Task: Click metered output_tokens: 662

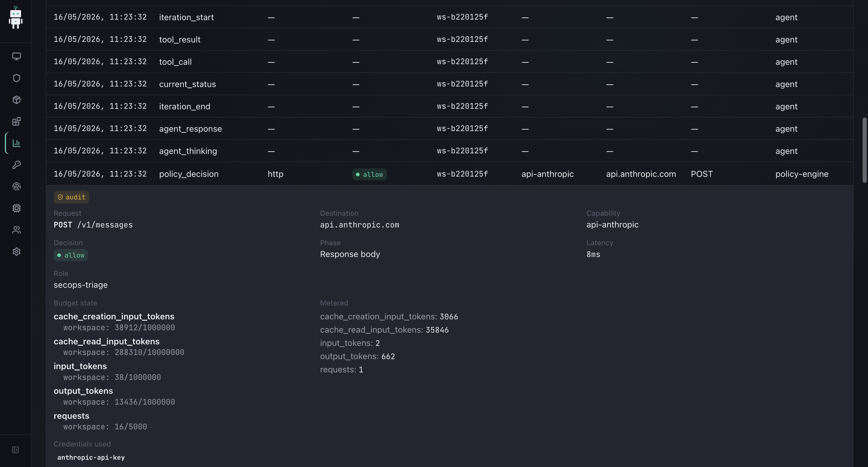Action: [x=357, y=356]
